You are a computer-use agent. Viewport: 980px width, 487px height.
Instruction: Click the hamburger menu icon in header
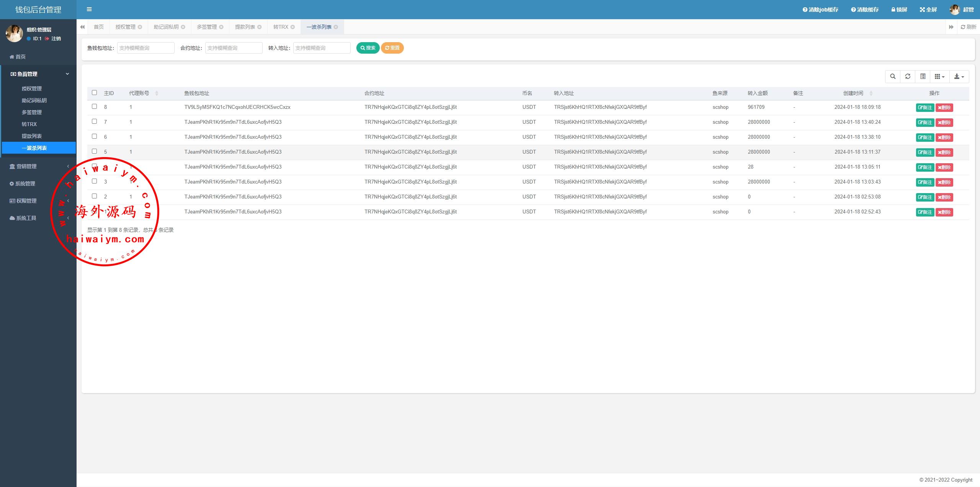click(89, 9)
